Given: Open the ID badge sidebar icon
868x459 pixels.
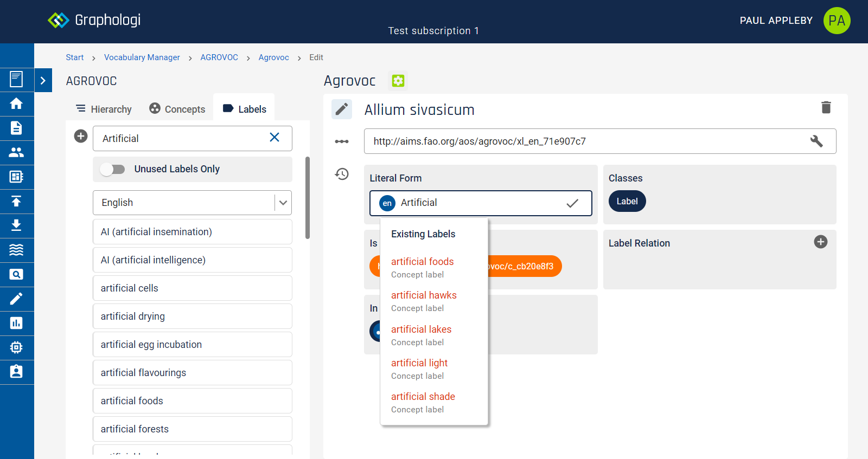Looking at the screenshot, I should coord(16,372).
